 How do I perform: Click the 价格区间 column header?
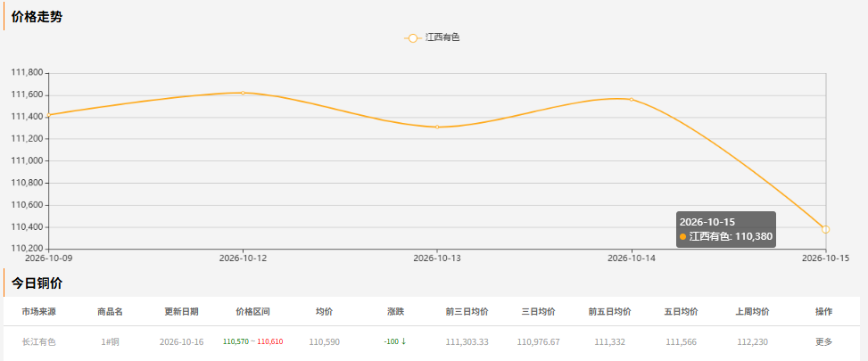253,312
